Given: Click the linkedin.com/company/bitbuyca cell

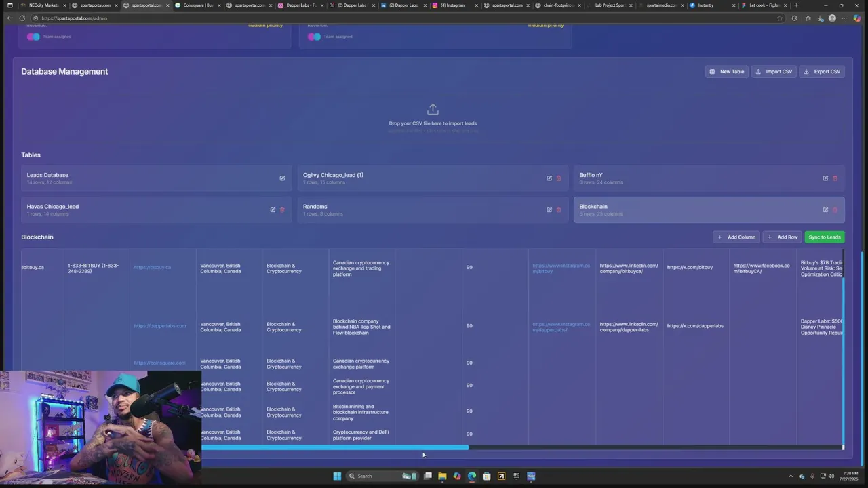Looking at the screenshot, I should 629,268.
